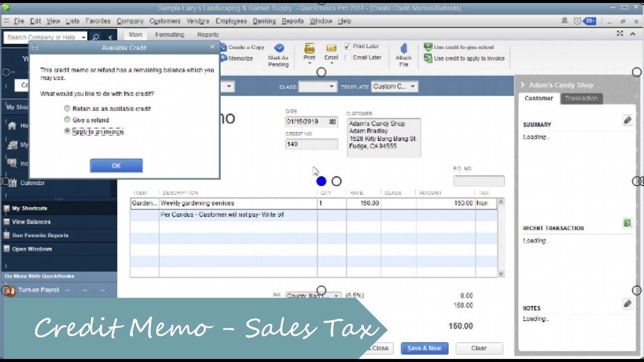Viewport: 644px width, 362px height.
Task: Open View Balances in sidebar
Action: pyautogui.click(x=31, y=222)
